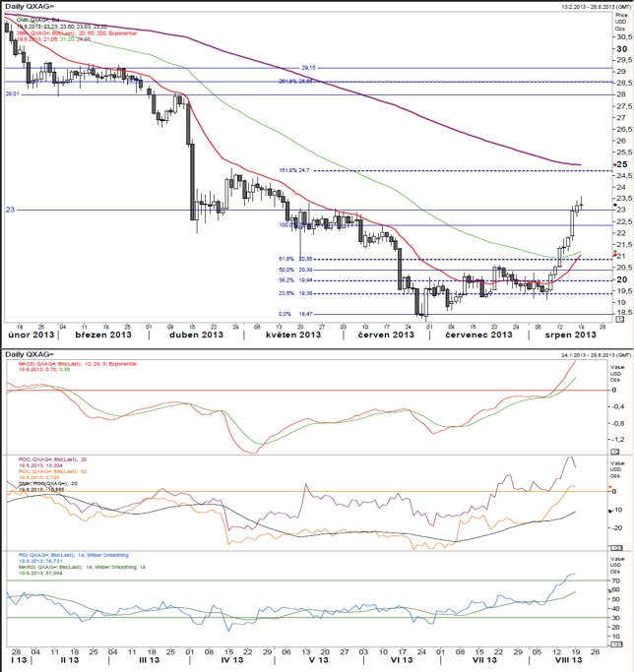Click the MACD Exponential legend text
Viewport: 634px width, 672px height.
pos(78,364)
